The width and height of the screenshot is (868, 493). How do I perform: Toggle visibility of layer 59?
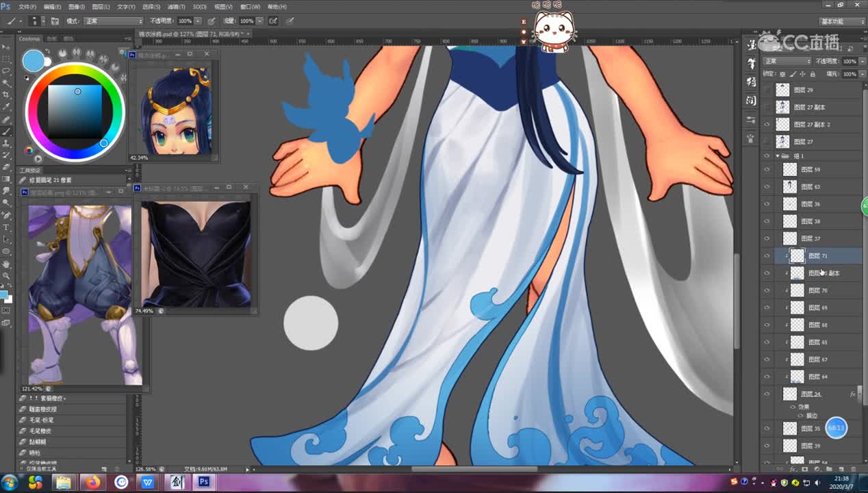(767, 169)
